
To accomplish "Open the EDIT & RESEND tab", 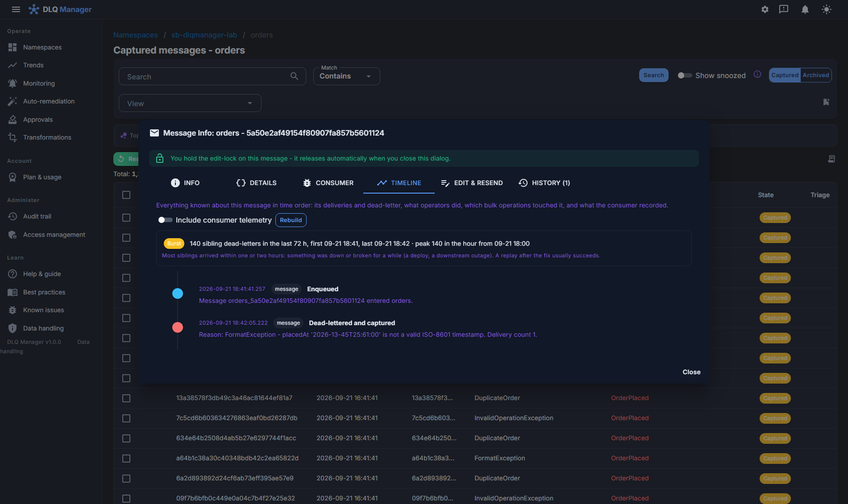I will pos(472,183).
